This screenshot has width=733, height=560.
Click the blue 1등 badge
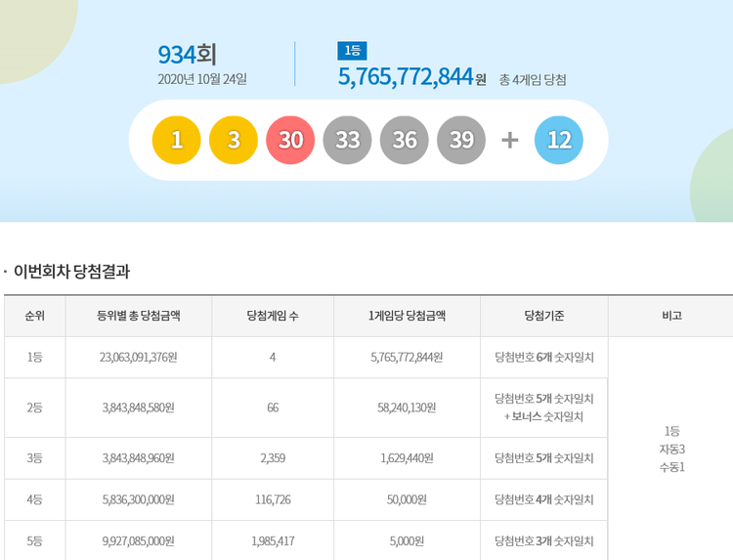pyautogui.click(x=352, y=51)
